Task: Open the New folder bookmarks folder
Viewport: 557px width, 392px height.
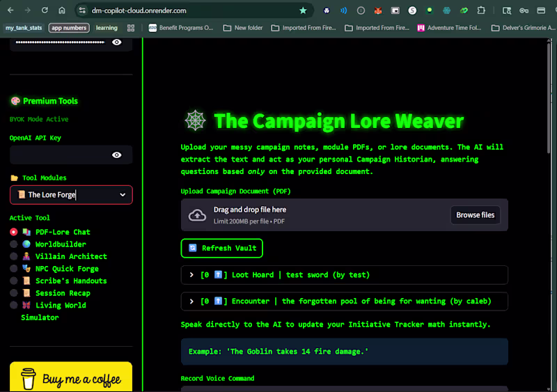Action: point(243,28)
